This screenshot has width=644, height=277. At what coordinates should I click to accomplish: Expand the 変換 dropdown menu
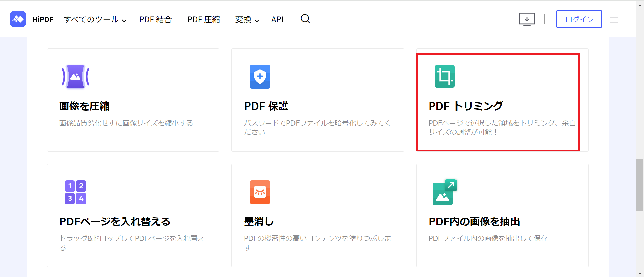247,20
